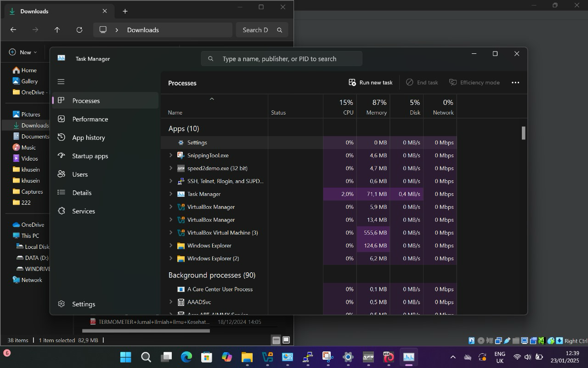Click the Task Manager search field
588x368 pixels.
(281, 59)
